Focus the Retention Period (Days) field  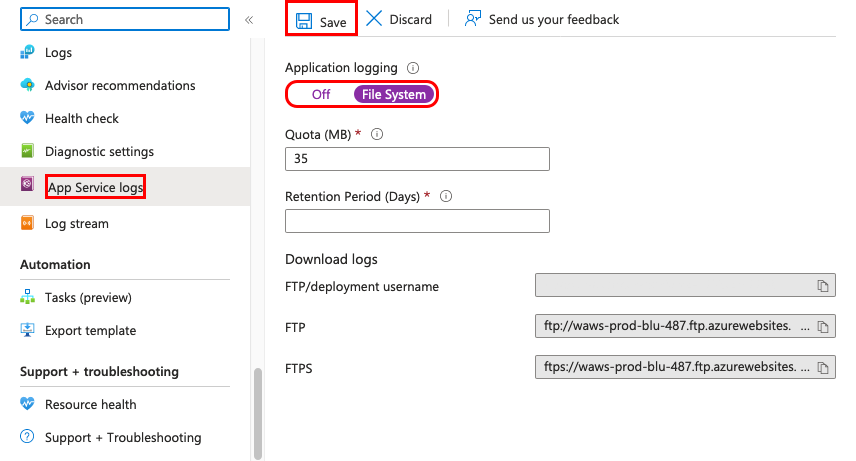click(417, 221)
